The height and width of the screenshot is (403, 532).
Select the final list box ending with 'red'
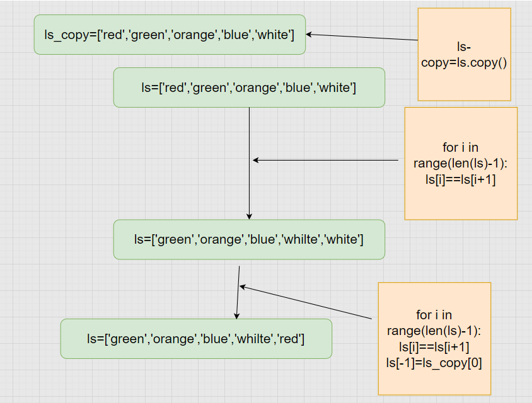[196, 339]
